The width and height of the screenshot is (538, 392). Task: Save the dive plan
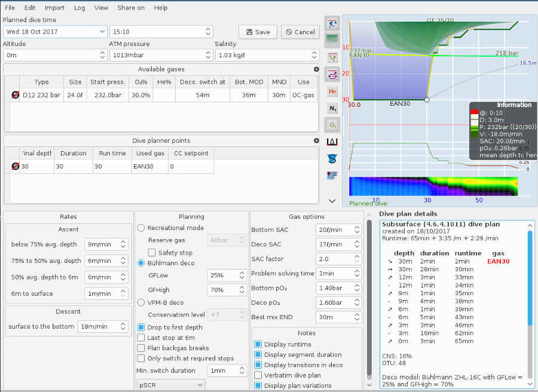pos(258,32)
